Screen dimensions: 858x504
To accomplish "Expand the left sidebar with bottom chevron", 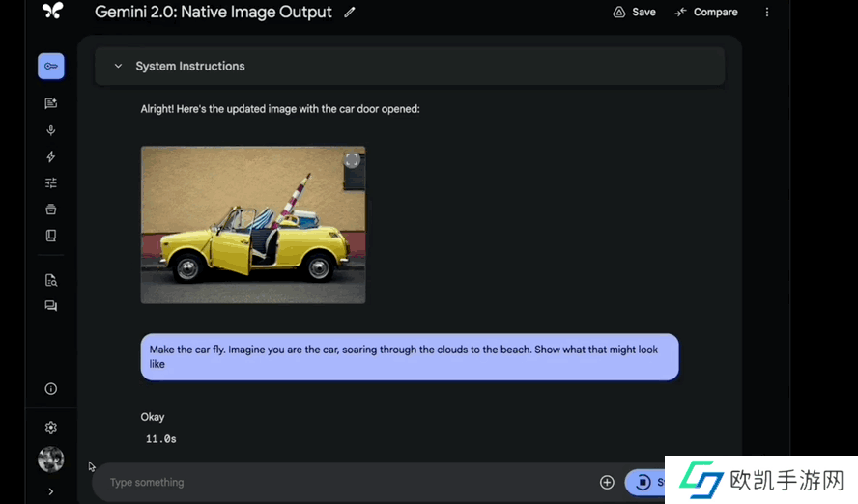I will pos(51,491).
